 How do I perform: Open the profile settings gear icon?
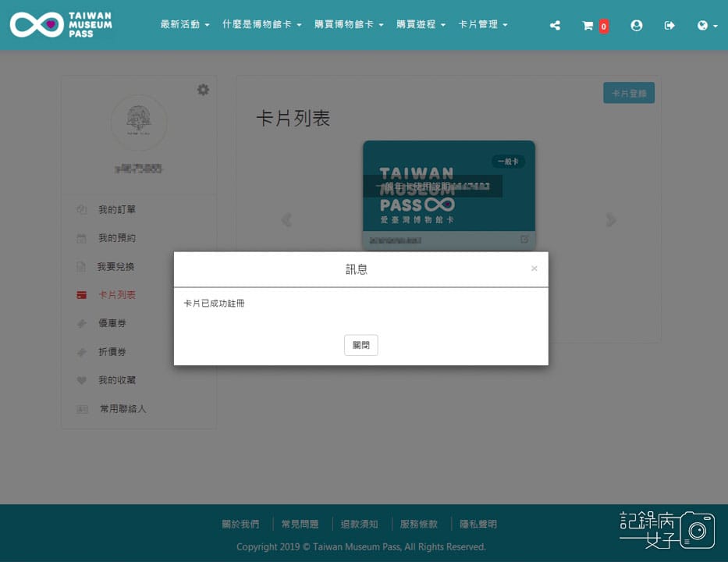[x=203, y=90]
